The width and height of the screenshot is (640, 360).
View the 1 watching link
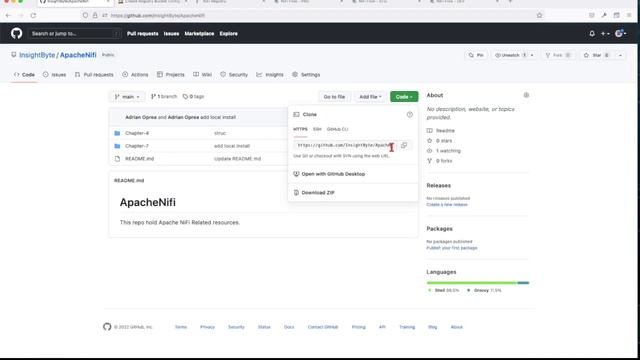444,151
